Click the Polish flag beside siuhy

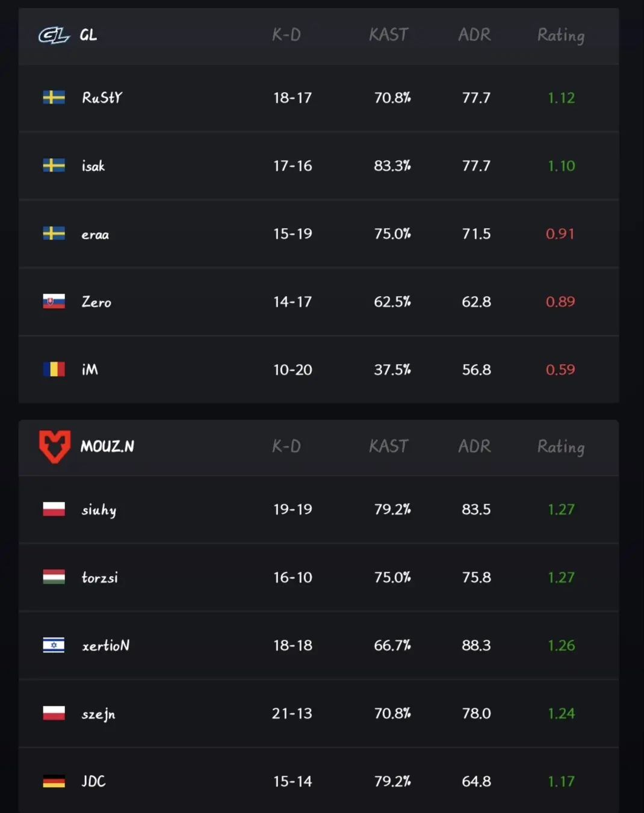coord(54,509)
